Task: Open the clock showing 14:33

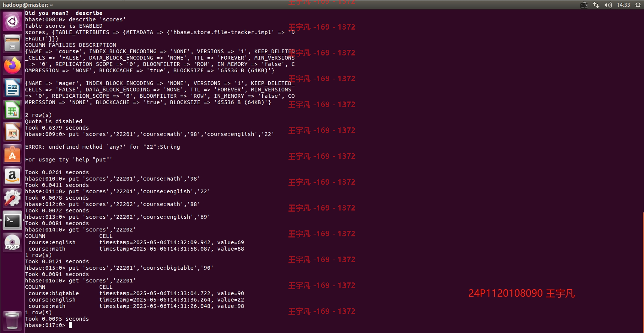Action: click(623, 5)
